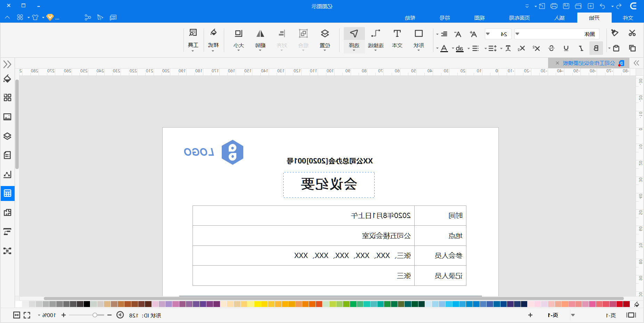Increase font size with the A+ icon

pyautogui.click(x=473, y=34)
